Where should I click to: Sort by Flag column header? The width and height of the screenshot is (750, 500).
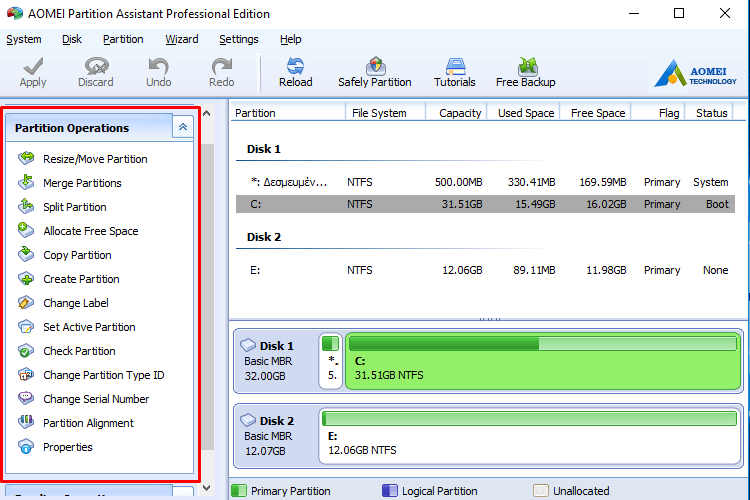[x=658, y=113]
